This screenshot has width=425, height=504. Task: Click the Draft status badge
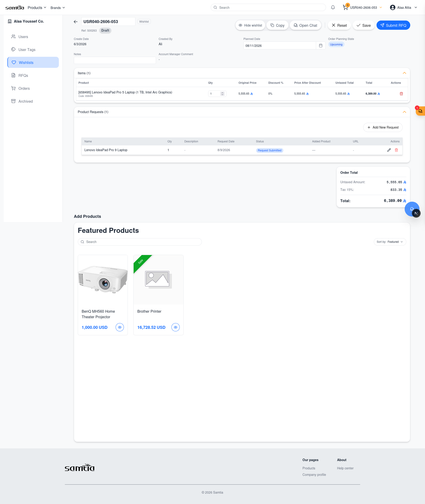pos(105,30)
